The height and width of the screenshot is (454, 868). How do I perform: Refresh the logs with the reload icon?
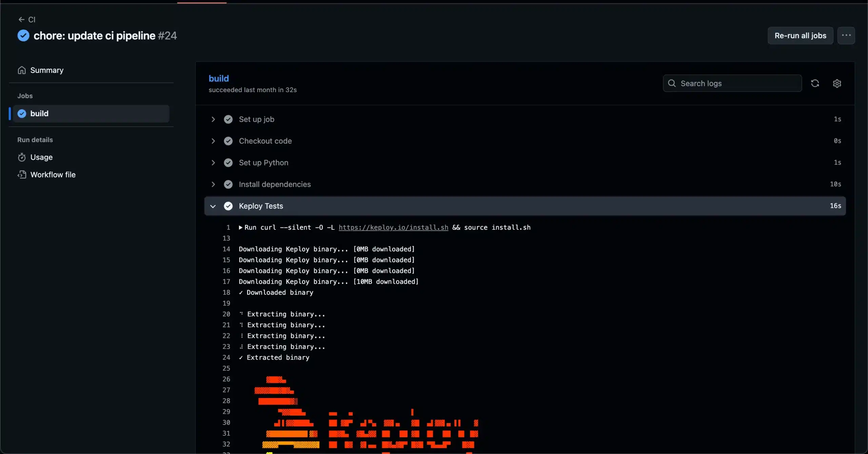[x=815, y=83]
